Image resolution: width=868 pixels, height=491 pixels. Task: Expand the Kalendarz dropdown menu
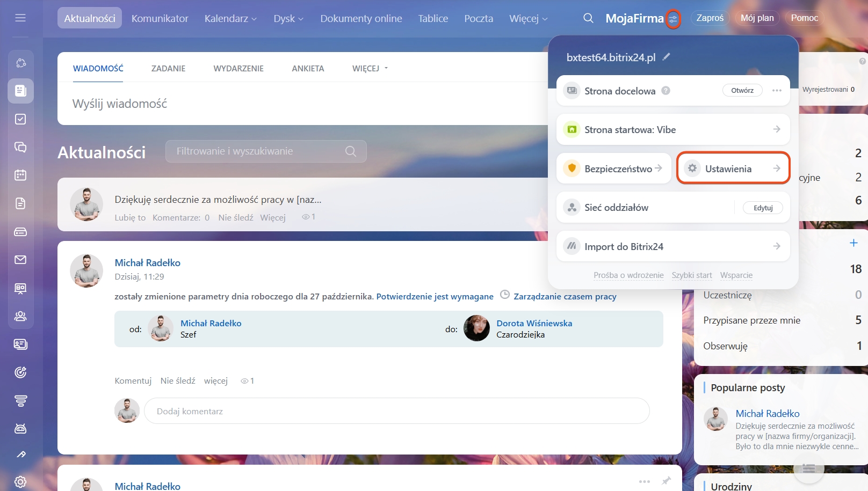pyautogui.click(x=230, y=18)
